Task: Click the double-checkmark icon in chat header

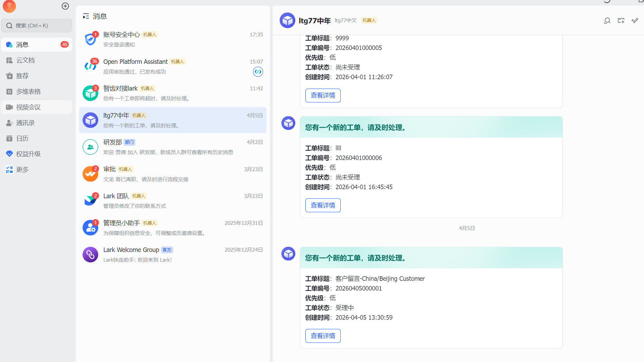Action: pos(635,21)
